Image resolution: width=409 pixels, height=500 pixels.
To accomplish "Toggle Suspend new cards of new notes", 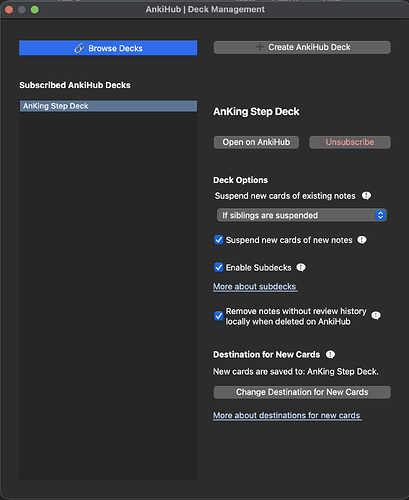I will coord(219,240).
